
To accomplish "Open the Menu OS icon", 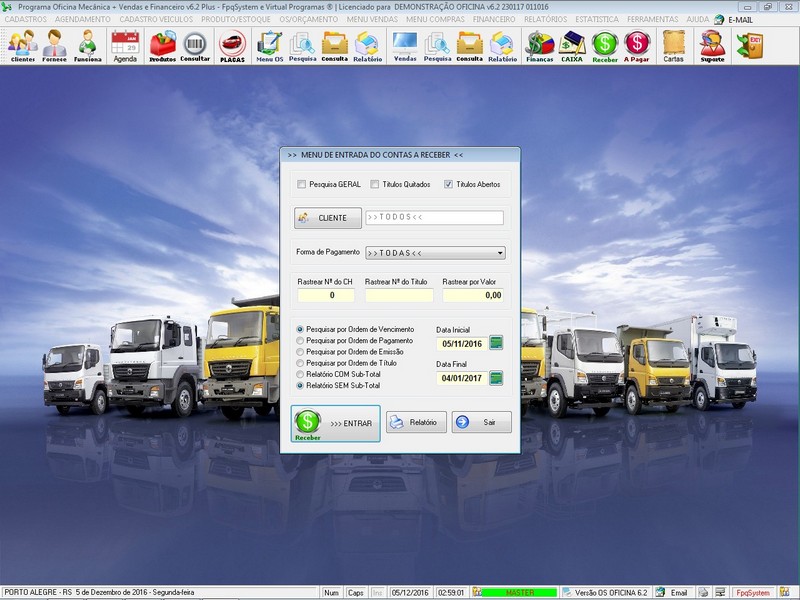I will [x=269, y=46].
